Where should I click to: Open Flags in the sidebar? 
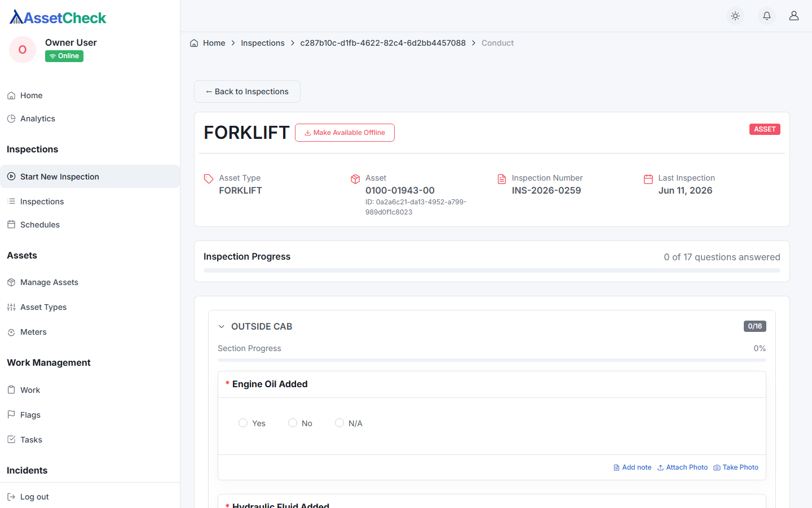[90, 415]
